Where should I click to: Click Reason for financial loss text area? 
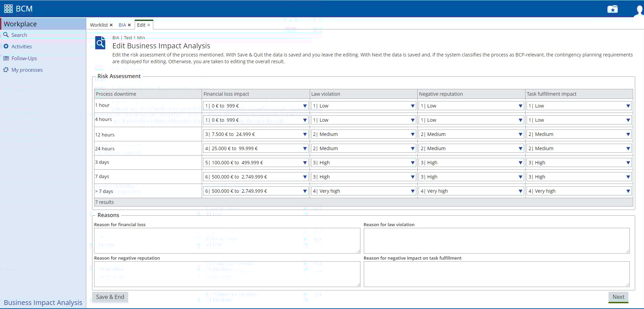point(227,241)
